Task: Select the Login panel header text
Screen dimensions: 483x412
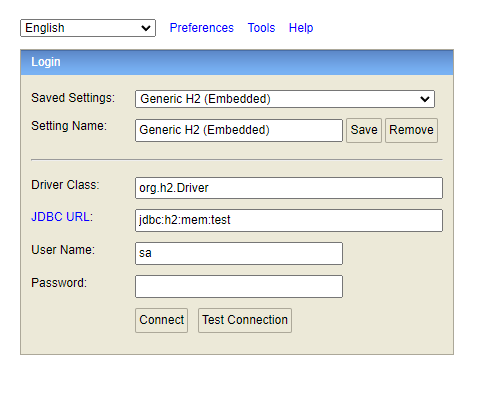Action: 46,62
